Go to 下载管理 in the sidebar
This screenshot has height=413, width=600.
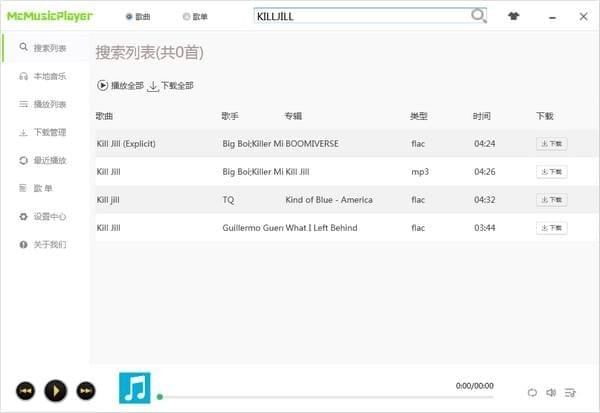[x=43, y=132]
